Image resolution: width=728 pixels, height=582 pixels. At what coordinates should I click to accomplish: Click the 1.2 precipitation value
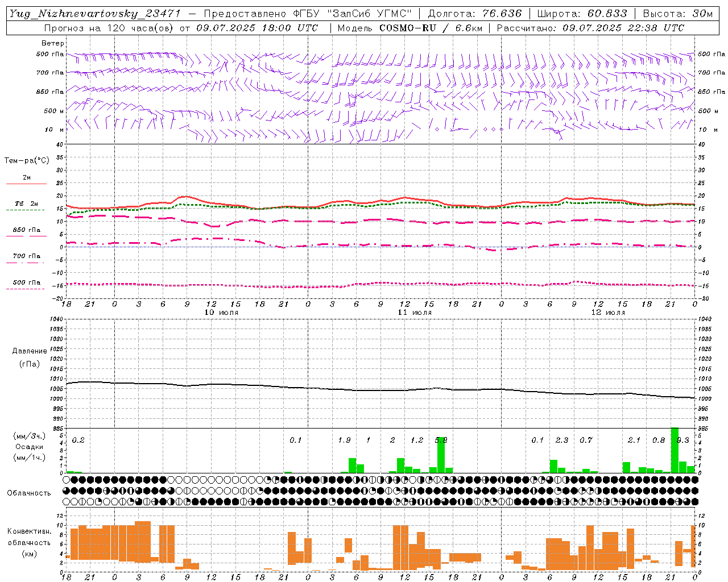tap(417, 440)
